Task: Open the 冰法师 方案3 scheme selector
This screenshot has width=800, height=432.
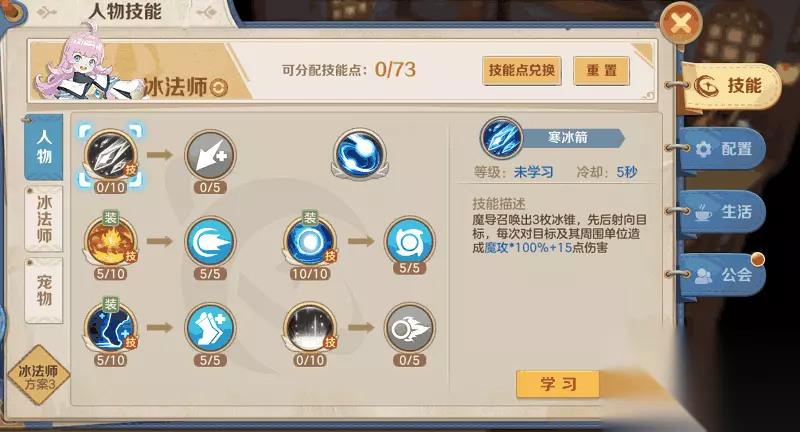Action: click(x=39, y=375)
